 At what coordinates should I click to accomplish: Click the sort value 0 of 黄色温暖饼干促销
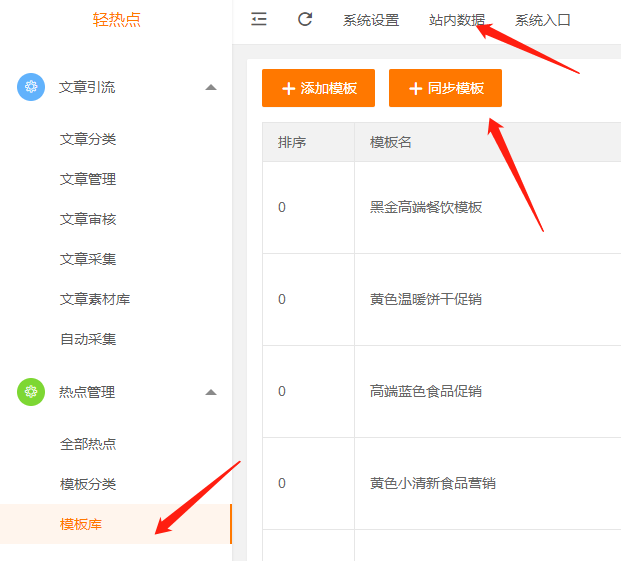click(x=282, y=299)
